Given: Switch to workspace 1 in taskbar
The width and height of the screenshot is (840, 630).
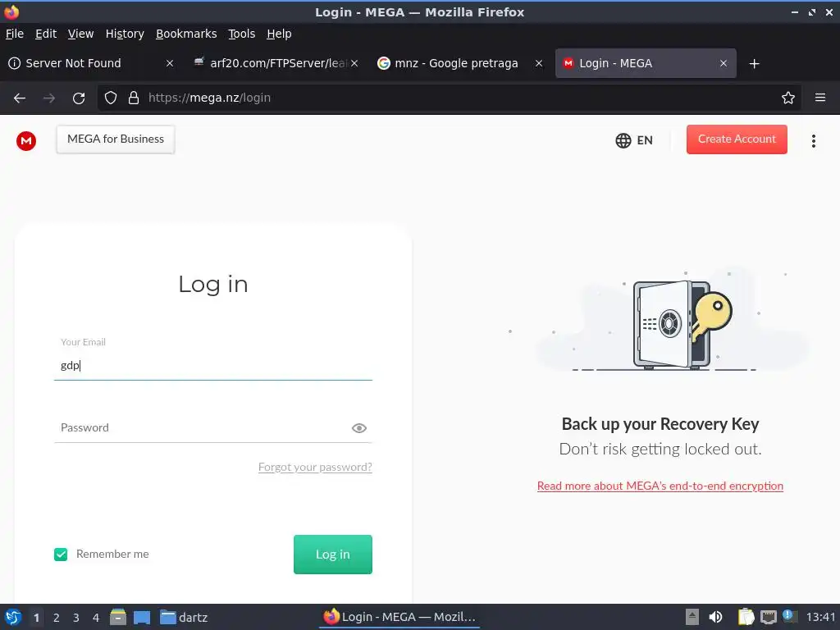Looking at the screenshot, I should pyautogui.click(x=36, y=618).
